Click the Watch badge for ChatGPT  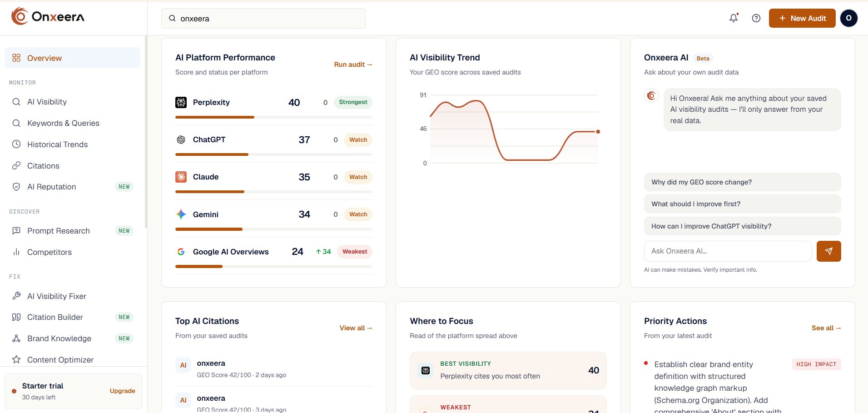pos(358,139)
